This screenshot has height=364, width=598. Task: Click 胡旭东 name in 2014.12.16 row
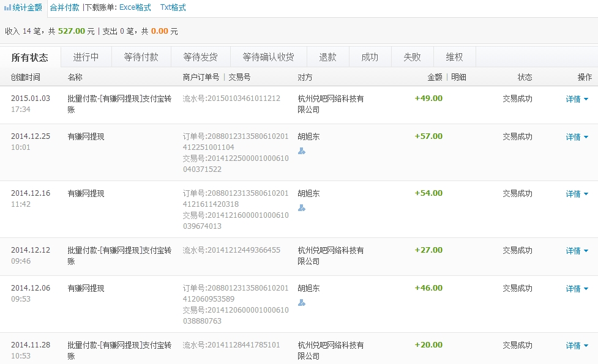[x=308, y=193]
